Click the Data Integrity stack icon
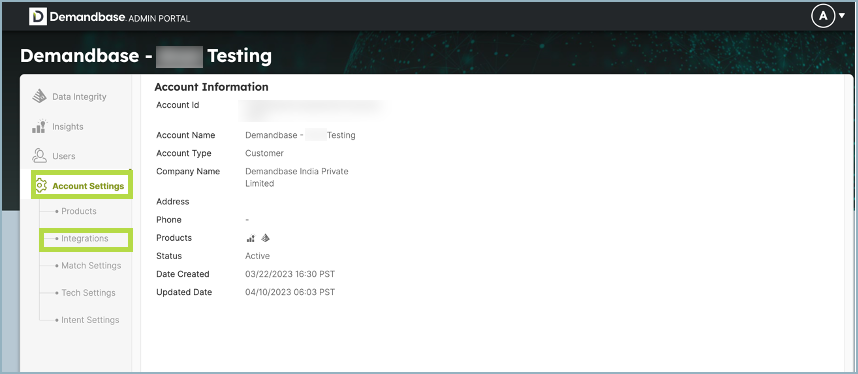This screenshot has width=858, height=374. point(39,96)
